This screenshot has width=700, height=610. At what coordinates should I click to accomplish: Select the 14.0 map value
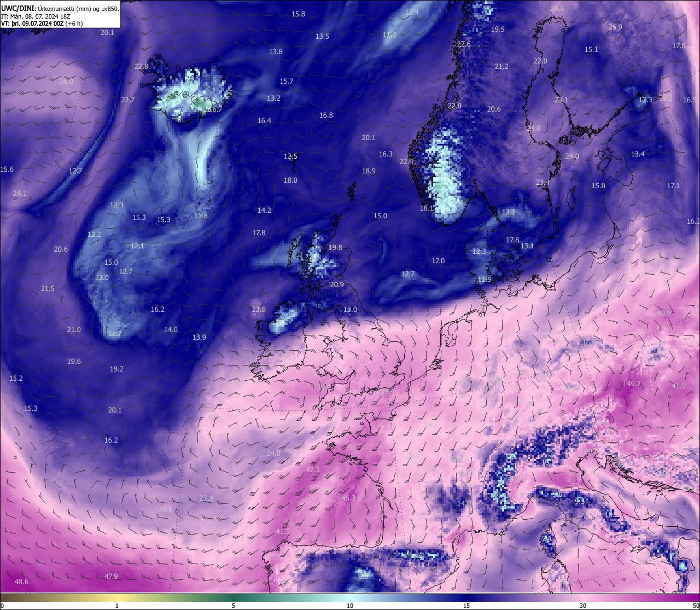click(x=171, y=330)
